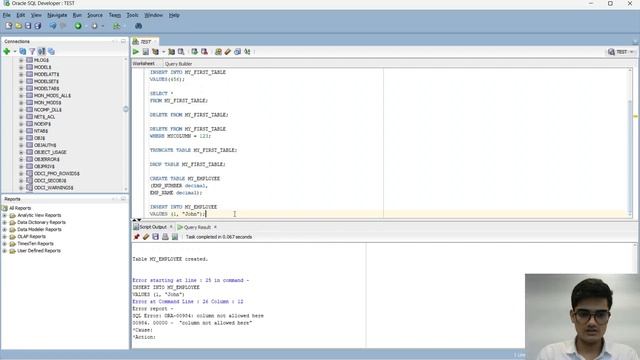The width and height of the screenshot is (640, 360).
Task: Click the Save All icon in main toolbar
Action: coord(38,26)
